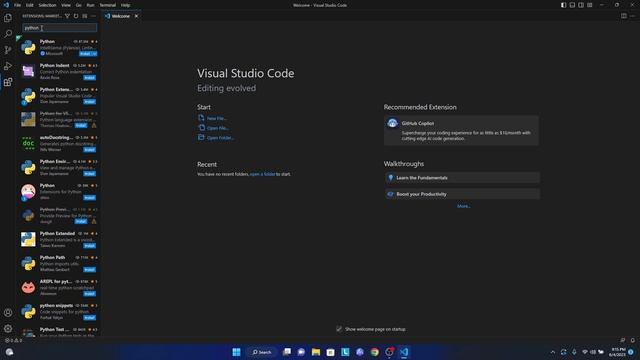Image resolution: width=640 pixels, height=360 pixels.
Task: Open the Manage gear in activity bar
Action: [x=8, y=329]
